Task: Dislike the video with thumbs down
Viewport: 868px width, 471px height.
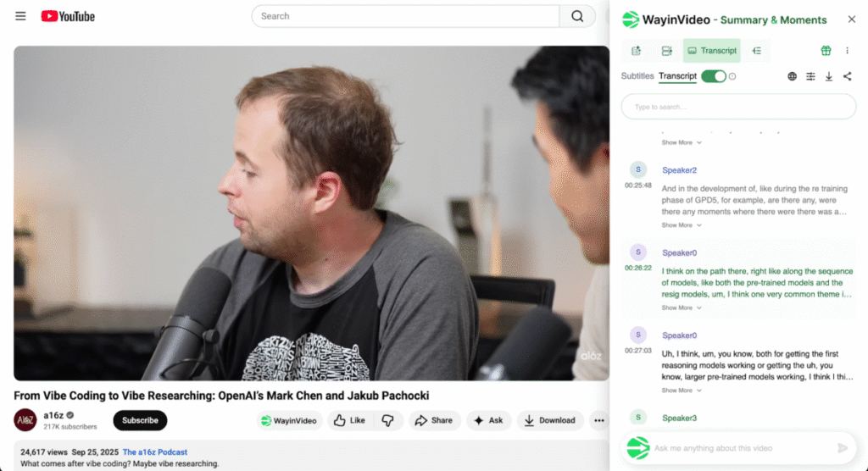Action: pos(387,420)
